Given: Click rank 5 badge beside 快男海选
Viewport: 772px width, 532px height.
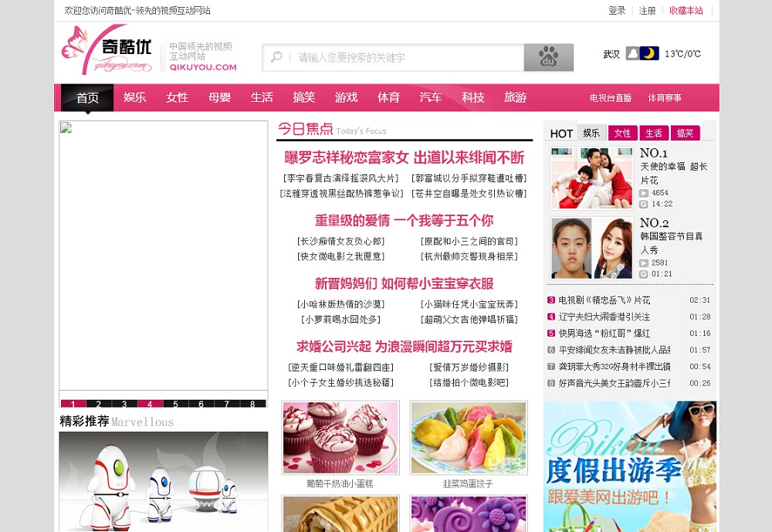Looking at the screenshot, I should point(551,334).
